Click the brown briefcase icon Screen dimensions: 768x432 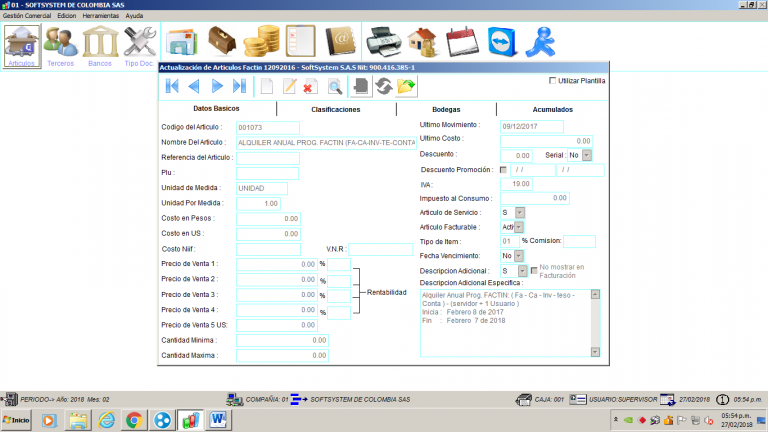point(222,41)
